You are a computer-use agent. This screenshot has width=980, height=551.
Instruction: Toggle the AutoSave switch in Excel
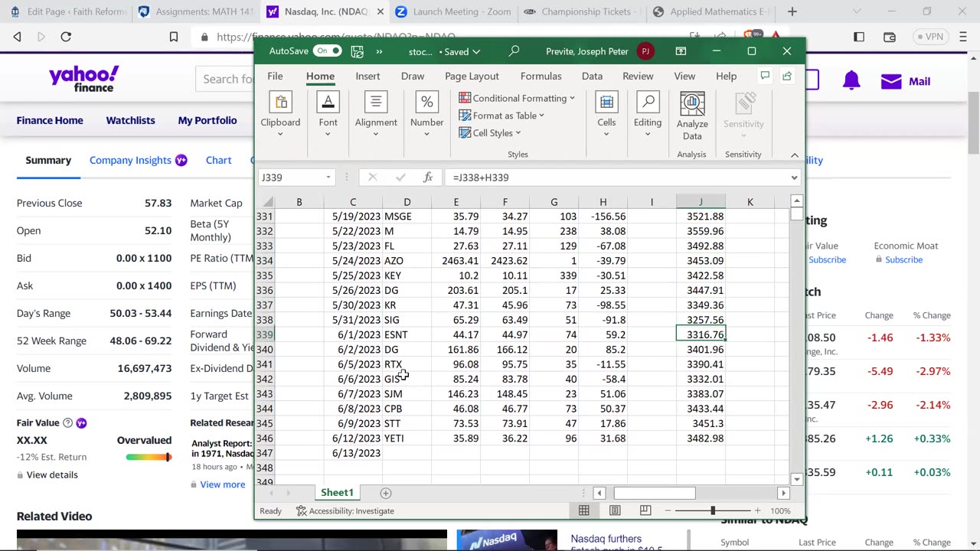pos(327,51)
